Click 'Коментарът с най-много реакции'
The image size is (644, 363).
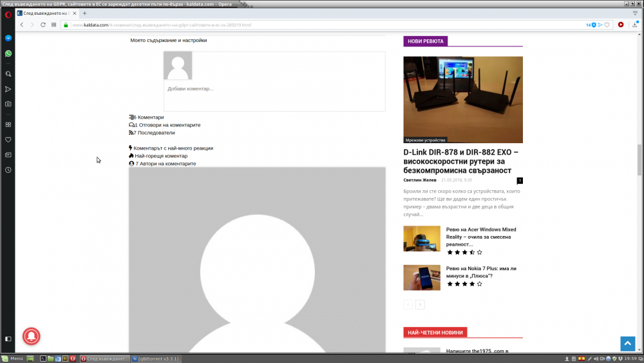pos(171,148)
